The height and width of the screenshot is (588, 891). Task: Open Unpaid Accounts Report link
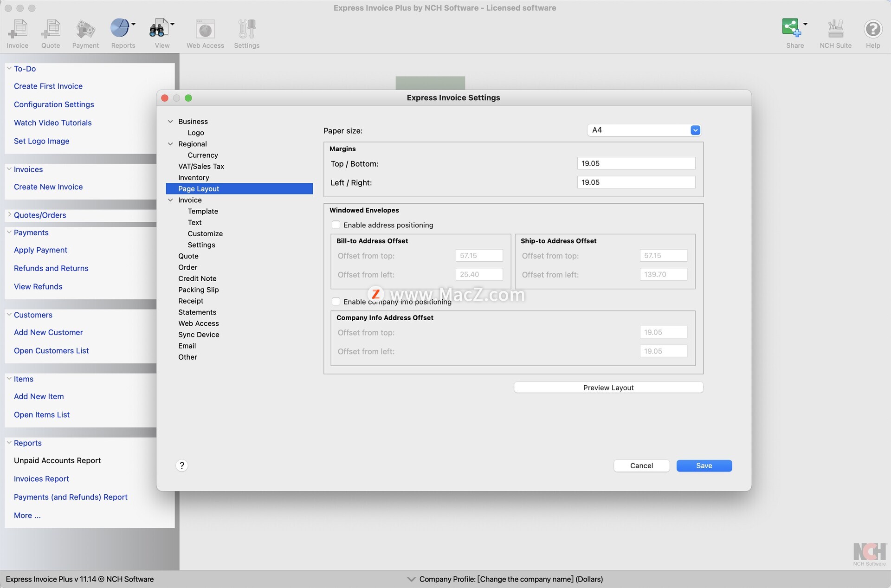point(57,460)
